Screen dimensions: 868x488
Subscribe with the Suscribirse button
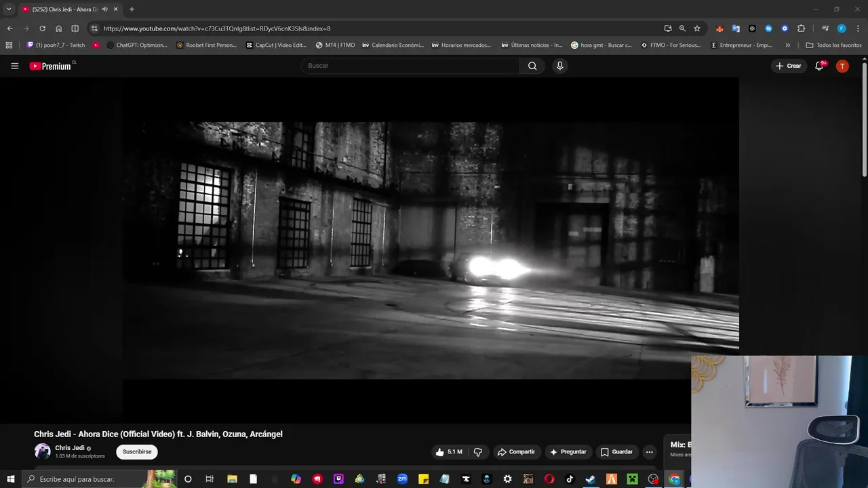[x=137, y=452]
